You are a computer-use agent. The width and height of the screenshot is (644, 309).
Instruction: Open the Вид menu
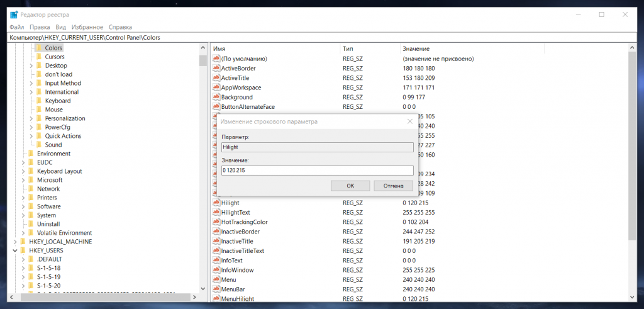click(61, 27)
